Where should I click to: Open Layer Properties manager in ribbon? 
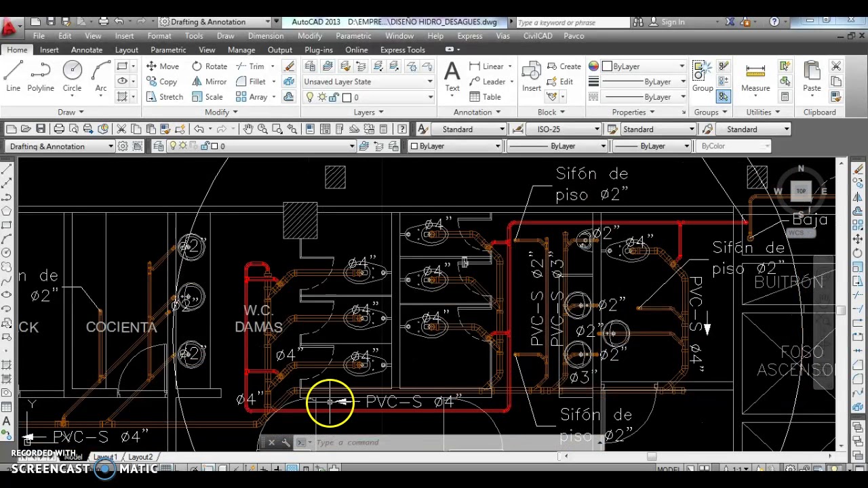point(310,66)
